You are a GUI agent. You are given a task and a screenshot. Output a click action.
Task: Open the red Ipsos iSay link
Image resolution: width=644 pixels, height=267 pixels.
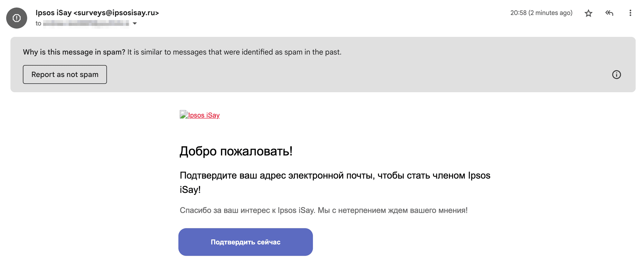coord(204,115)
